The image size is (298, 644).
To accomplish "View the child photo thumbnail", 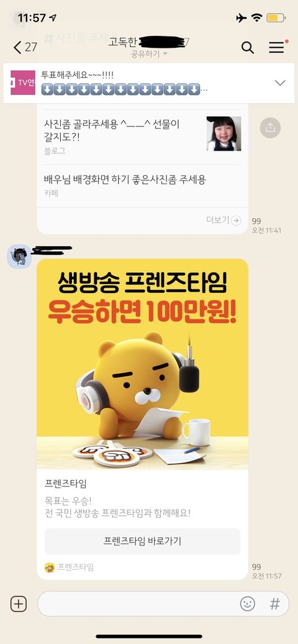I will [x=224, y=133].
